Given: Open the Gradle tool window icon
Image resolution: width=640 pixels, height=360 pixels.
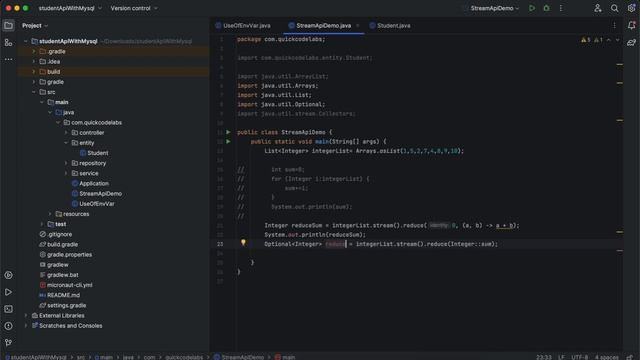Looking at the screenshot, I should [631, 42].
